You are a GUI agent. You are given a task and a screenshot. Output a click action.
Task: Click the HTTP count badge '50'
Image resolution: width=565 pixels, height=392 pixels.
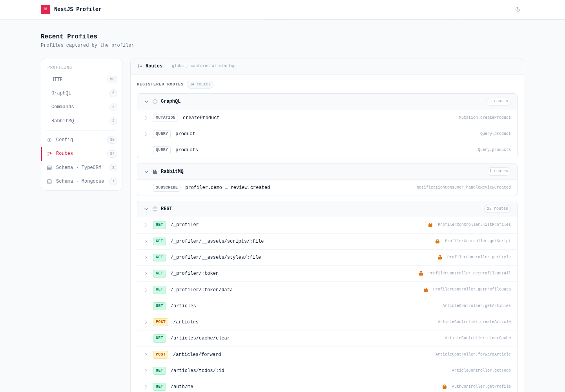[112, 80]
